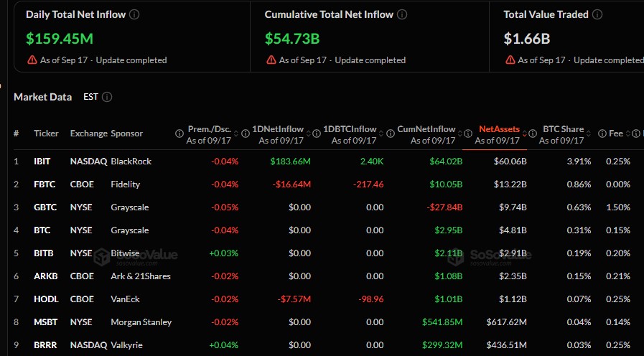Select BlackRock sponsor cell

click(x=131, y=161)
